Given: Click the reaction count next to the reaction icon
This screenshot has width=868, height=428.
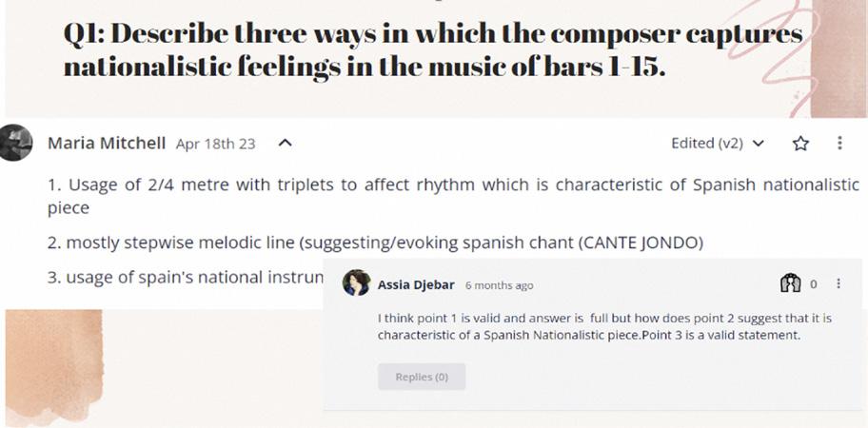Looking at the screenshot, I should point(814,284).
